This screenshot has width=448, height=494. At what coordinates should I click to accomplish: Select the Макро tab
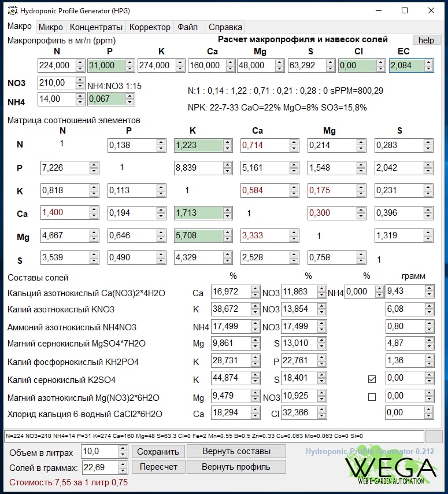pyautogui.click(x=20, y=26)
